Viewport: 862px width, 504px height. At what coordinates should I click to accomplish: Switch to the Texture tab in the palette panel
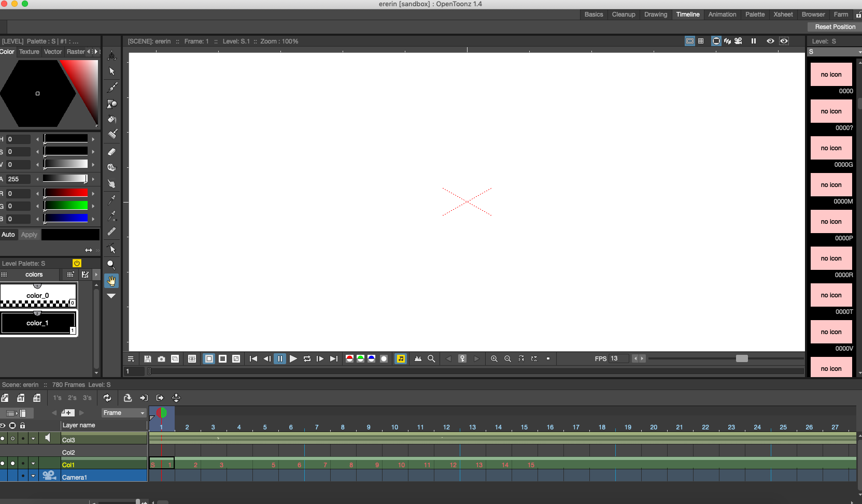[x=29, y=52]
